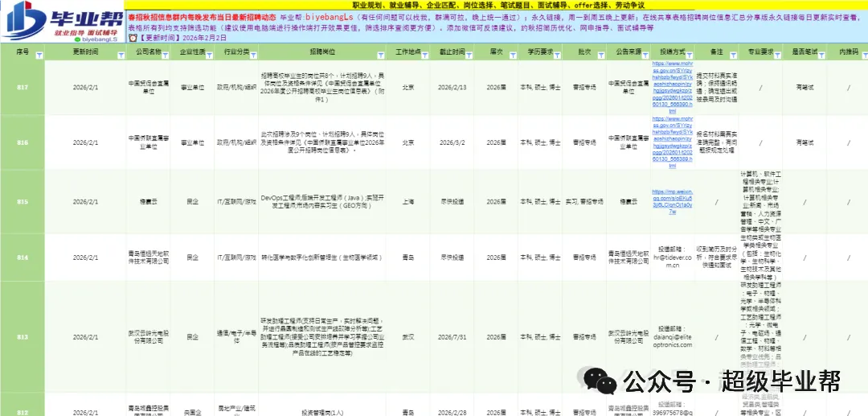Select the DevOps工程师 job position cell

pyautogui.click(x=322, y=202)
